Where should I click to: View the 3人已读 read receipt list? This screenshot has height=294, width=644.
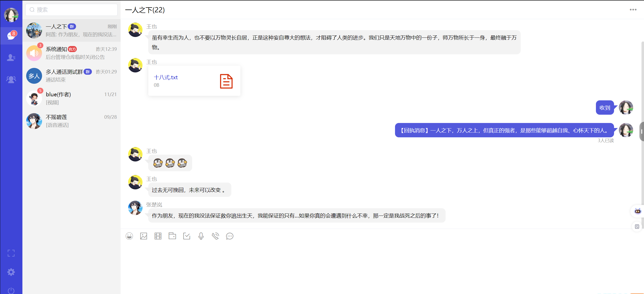[606, 140]
